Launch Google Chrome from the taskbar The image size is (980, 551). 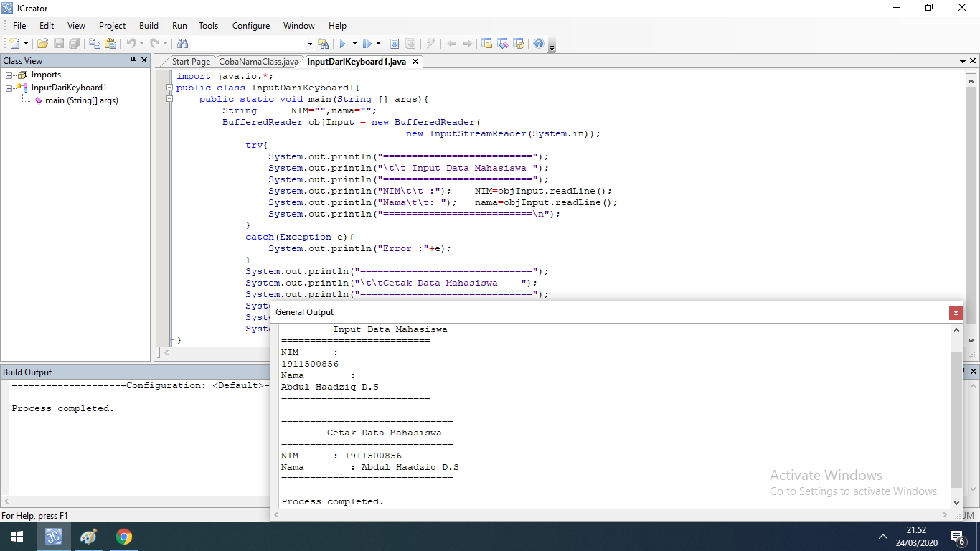[x=123, y=536]
